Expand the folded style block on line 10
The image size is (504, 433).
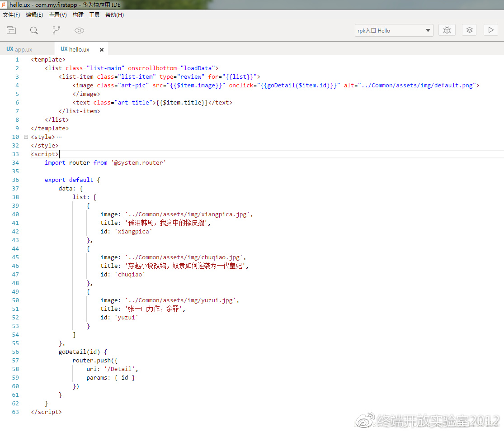pyautogui.click(x=26, y=137)
